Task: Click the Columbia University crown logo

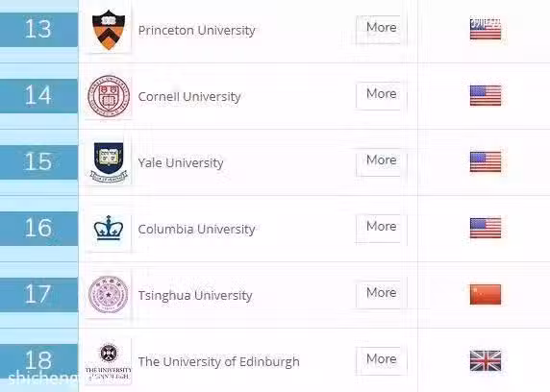Action: pos(109,228)
